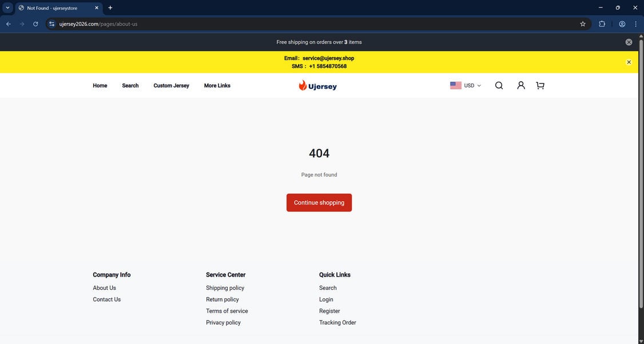The image size is (644, 344).
Task: Open the account login icon
Action: coord(520,85)
